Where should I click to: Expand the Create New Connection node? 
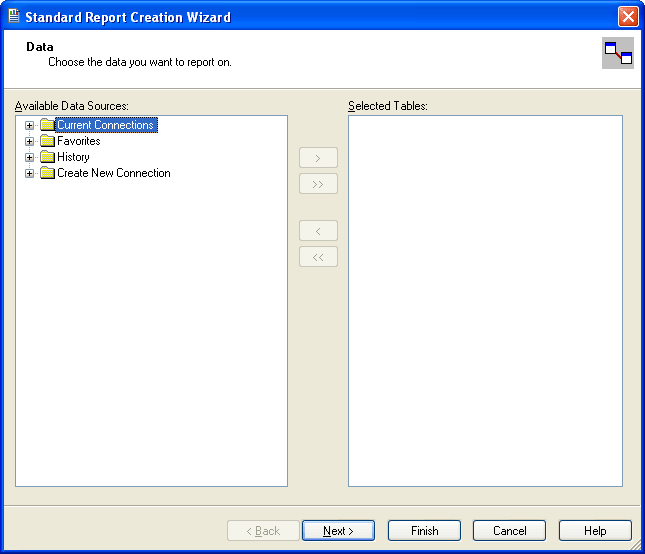[x=30, y=174]
